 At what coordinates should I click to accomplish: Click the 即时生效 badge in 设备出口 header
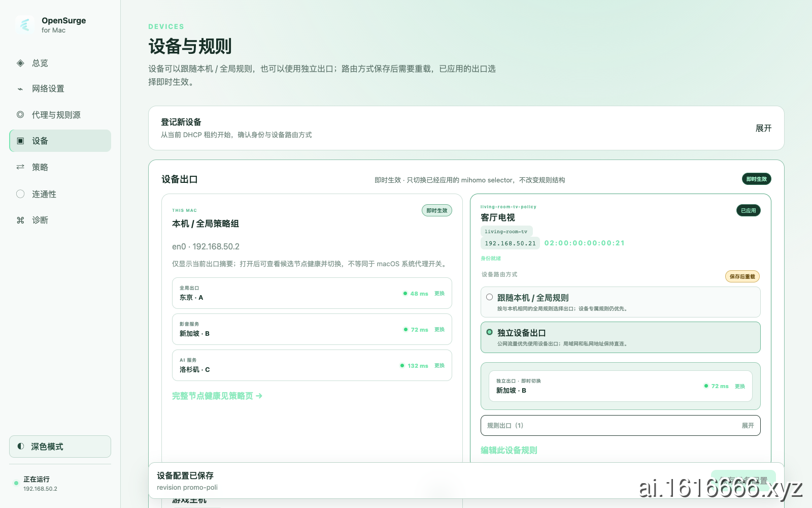(x=756, y=179)
